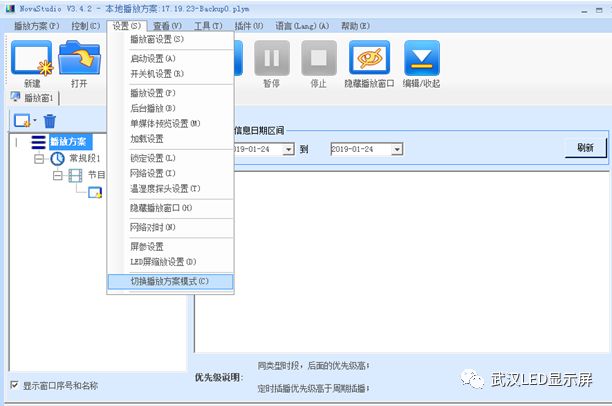Open the 控制(C) menu
This screenshot has width=612, height=406.
(86, 26)
